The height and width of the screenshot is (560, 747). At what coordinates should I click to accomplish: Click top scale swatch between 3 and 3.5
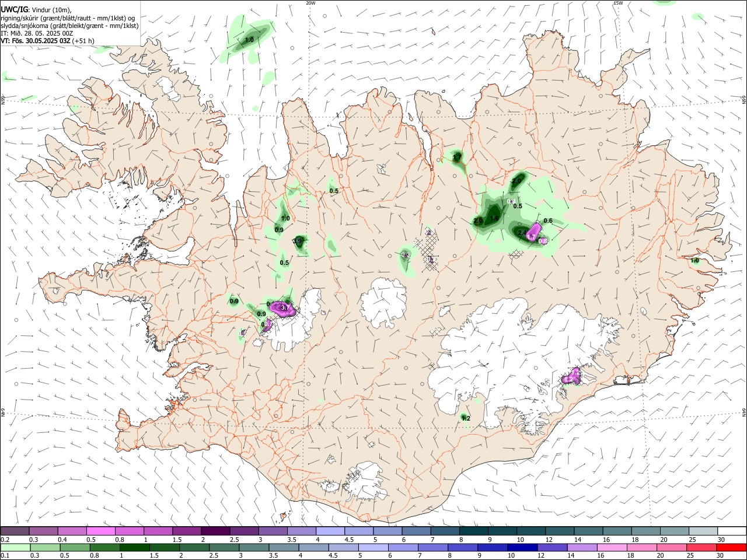273,531
